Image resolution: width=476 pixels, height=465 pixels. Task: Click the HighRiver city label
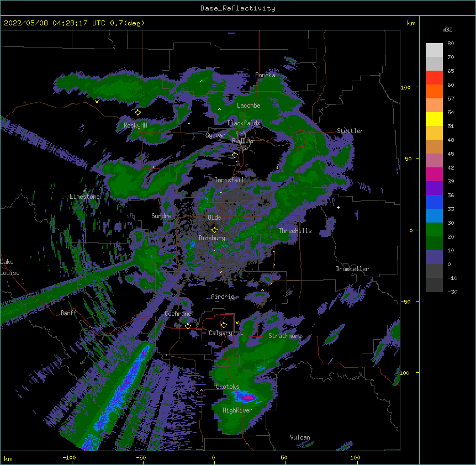(237, 410)
